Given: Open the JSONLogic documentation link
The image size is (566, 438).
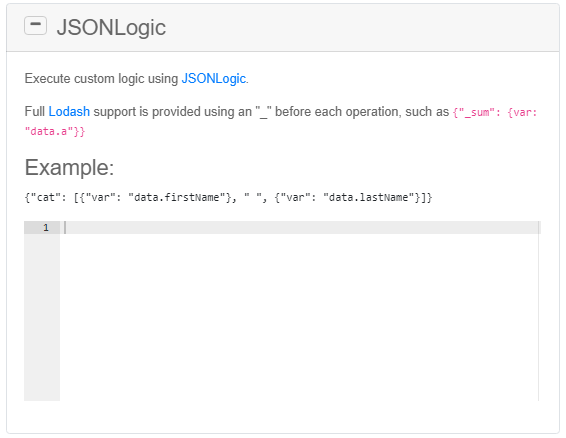Looking at the screenshot, I should tap(214, 78).
